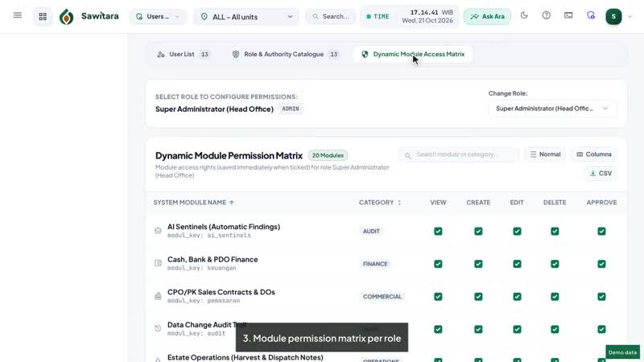Viewport: 644px width, 362px height.
Task: Click the 20 Modules count badge
Action: [x=328, y=155]
